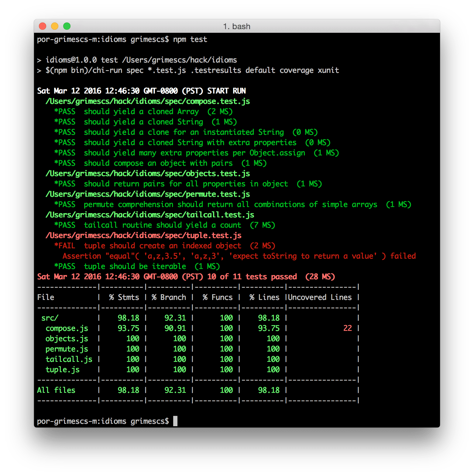This screenshot has height=476, width=474.
Task: Click compose.js statements value 93.75
Action: tap(129, 328)
